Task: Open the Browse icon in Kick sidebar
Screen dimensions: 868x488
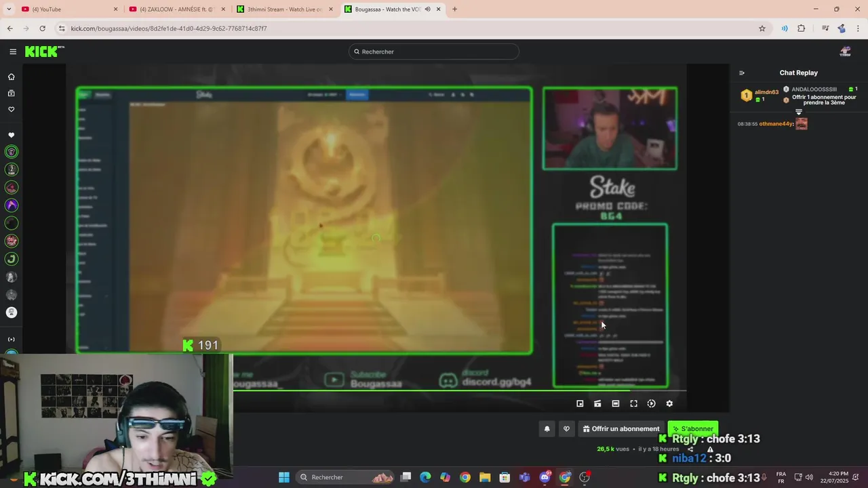Action: [11, 93]
